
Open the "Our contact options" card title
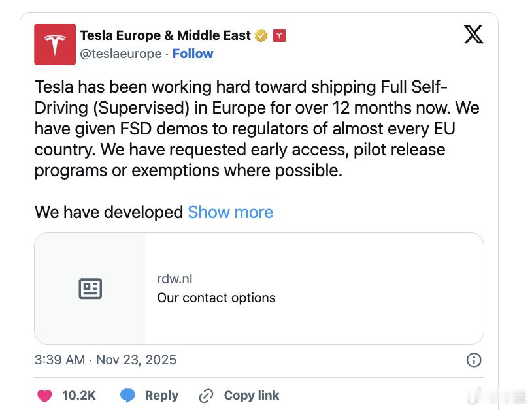point(216,298)
